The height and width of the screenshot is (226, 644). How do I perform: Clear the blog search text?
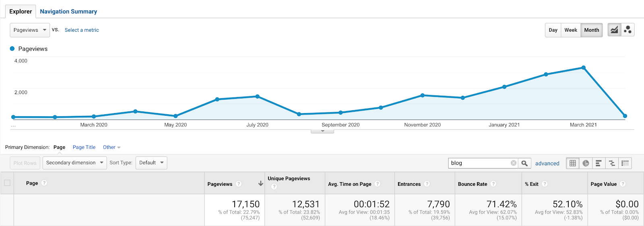point(514,163)
